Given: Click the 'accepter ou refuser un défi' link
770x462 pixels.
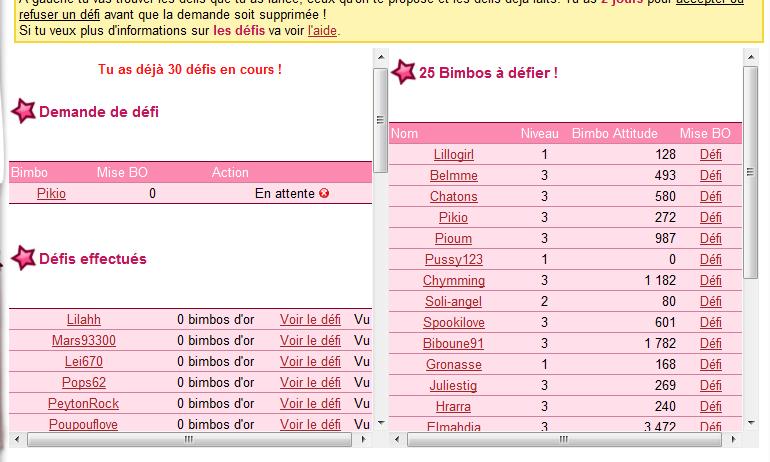Looking at the screenshot, I should [60, 15].
